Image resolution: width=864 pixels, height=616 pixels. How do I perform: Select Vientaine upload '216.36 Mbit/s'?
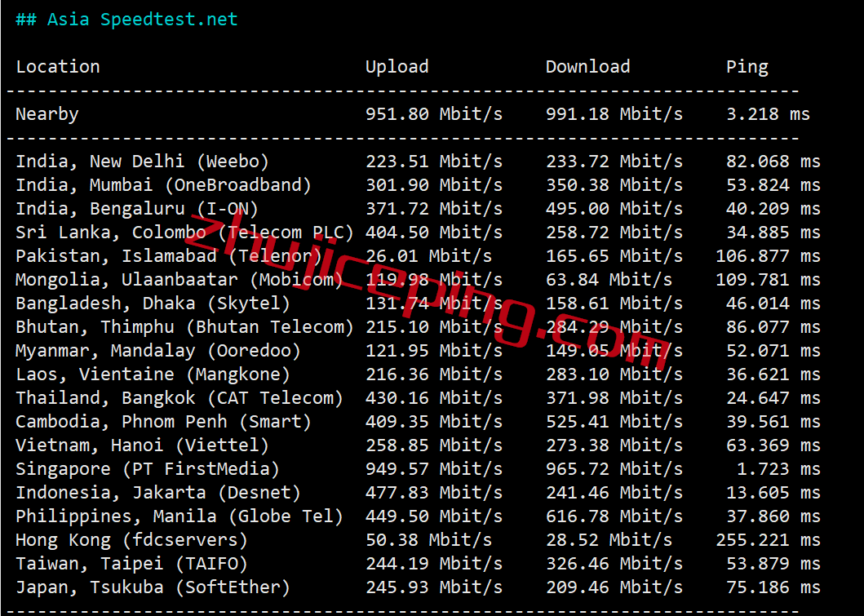(434, 374)
